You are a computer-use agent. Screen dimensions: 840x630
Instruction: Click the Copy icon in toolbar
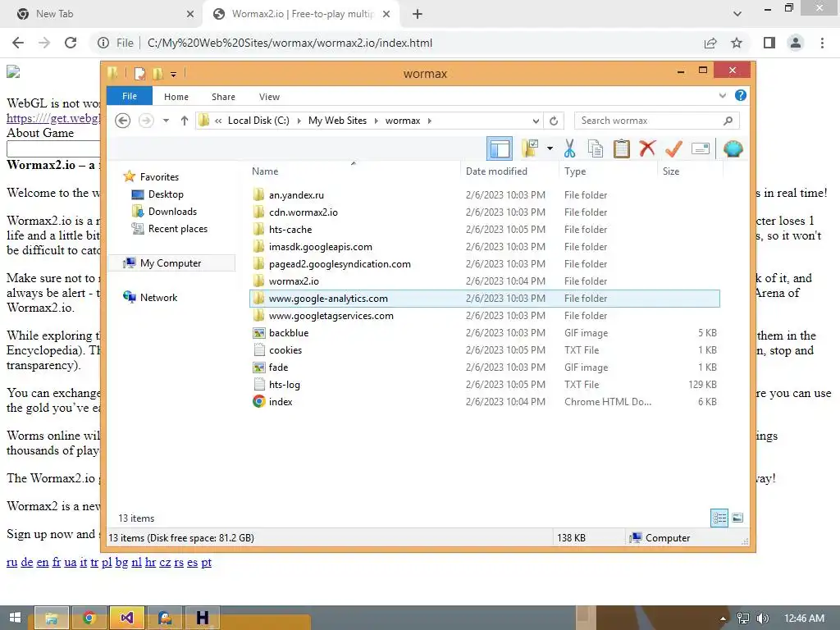click(596, 148)
